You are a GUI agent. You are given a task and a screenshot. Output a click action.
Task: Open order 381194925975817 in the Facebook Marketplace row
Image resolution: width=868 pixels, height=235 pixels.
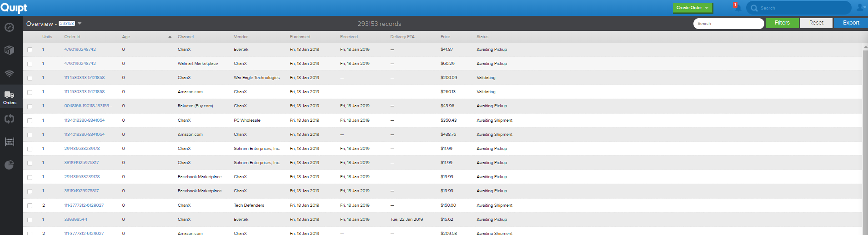pyautogui.click(x=81, y=191)
